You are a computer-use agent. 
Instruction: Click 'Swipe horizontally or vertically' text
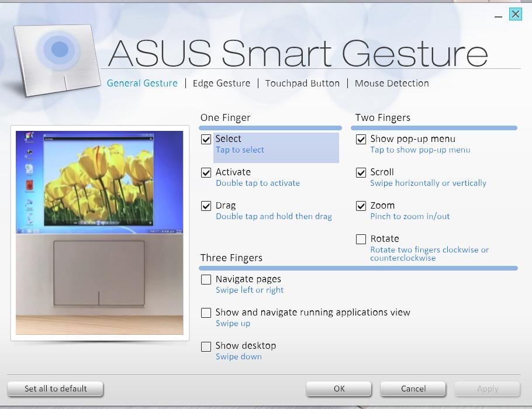pos(428,183)
